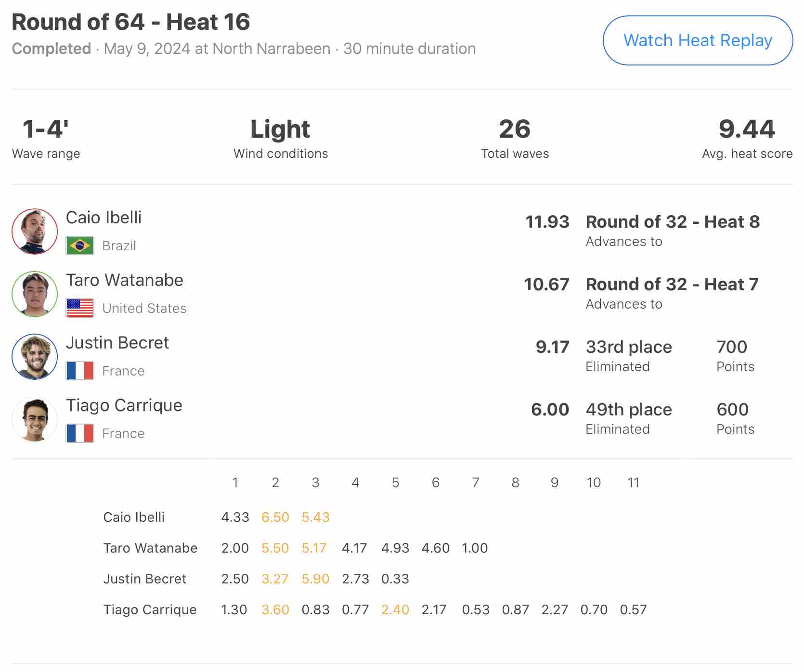Click Taro Watanabe's name in athlete list
Image resolution: width=804 pixels, height=672 pixels.
tap(124, 280)
